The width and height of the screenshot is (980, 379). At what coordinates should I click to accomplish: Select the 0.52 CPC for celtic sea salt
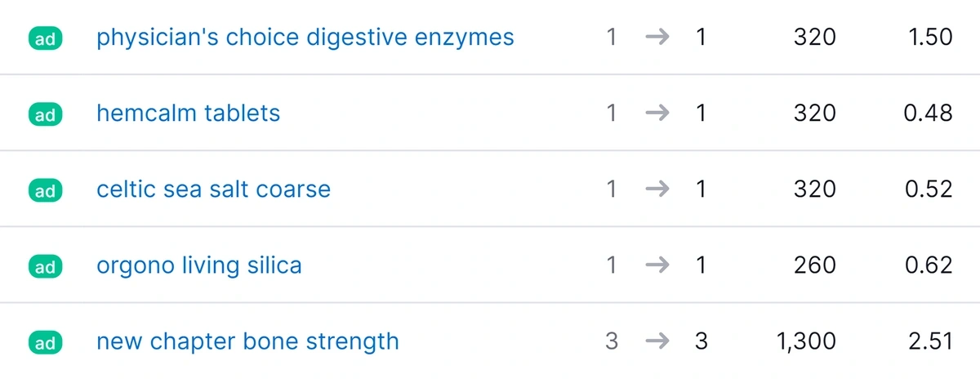928,189
